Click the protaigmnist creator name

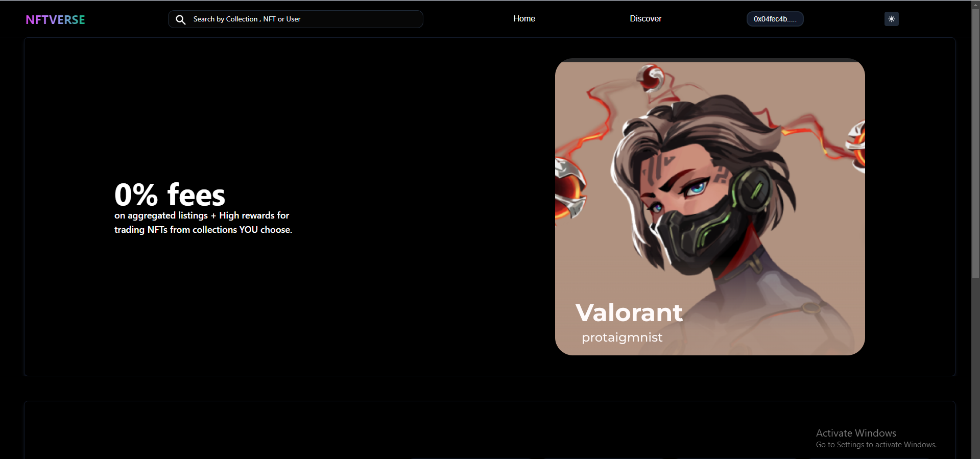622,337
